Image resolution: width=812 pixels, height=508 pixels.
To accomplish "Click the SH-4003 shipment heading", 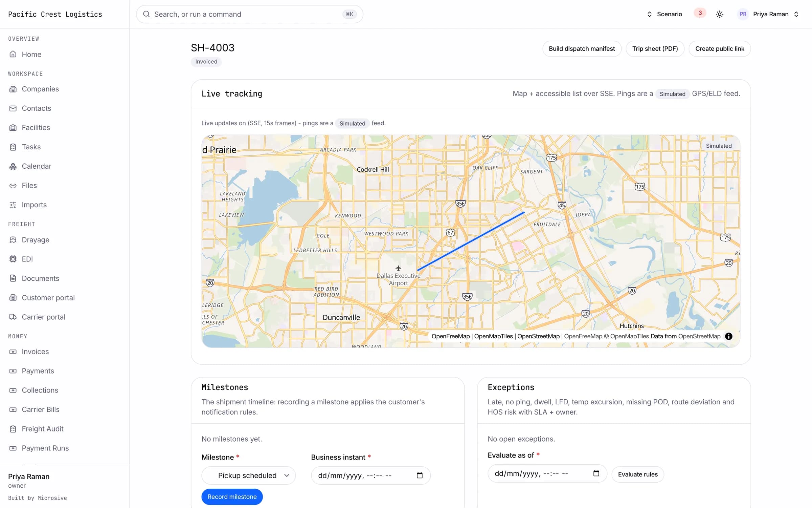I will (212, 48).
